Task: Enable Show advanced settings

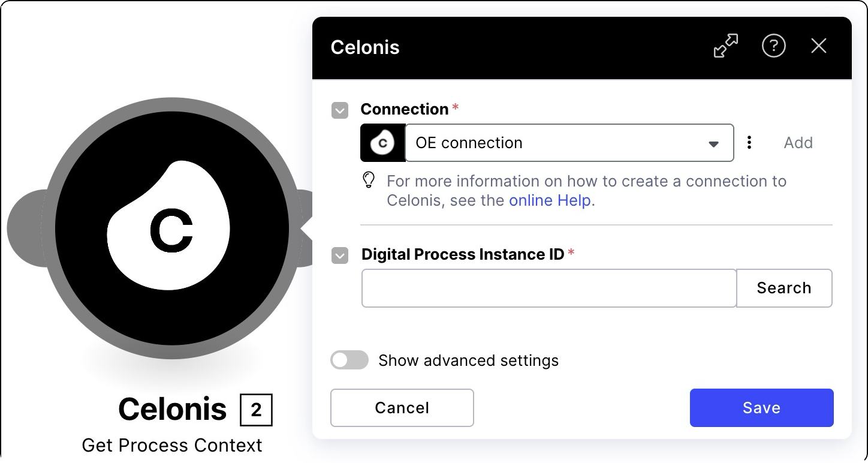Action: tap(349, 360)
